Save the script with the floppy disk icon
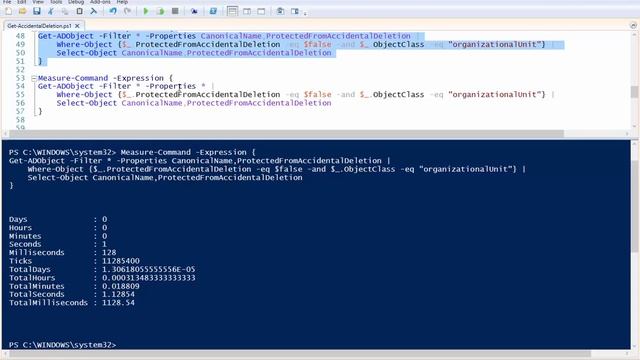The image size is (640, 360). coord(37,11)
